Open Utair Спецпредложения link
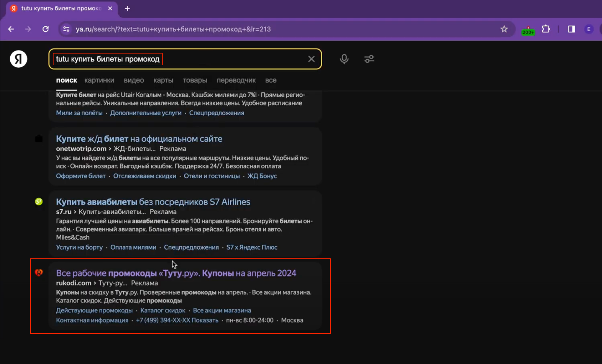602x364 pixels. click(217, 113)
